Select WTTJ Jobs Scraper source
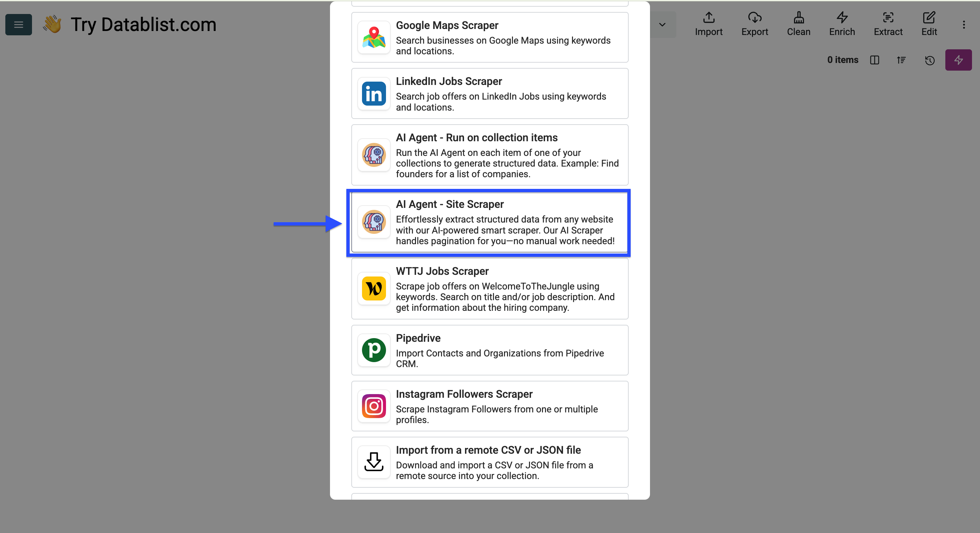The height and width of the screenshot is (533, 980). click(x=490, y=288)
